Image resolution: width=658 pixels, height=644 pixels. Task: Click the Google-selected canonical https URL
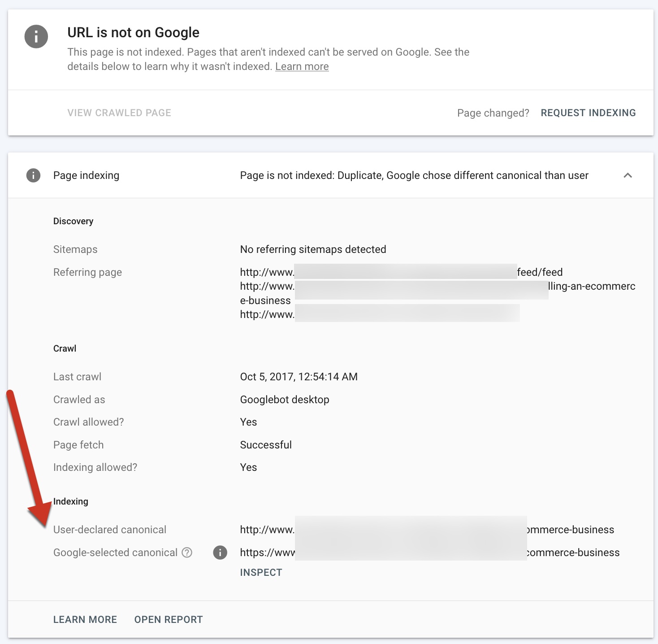[x=429, y=553]
